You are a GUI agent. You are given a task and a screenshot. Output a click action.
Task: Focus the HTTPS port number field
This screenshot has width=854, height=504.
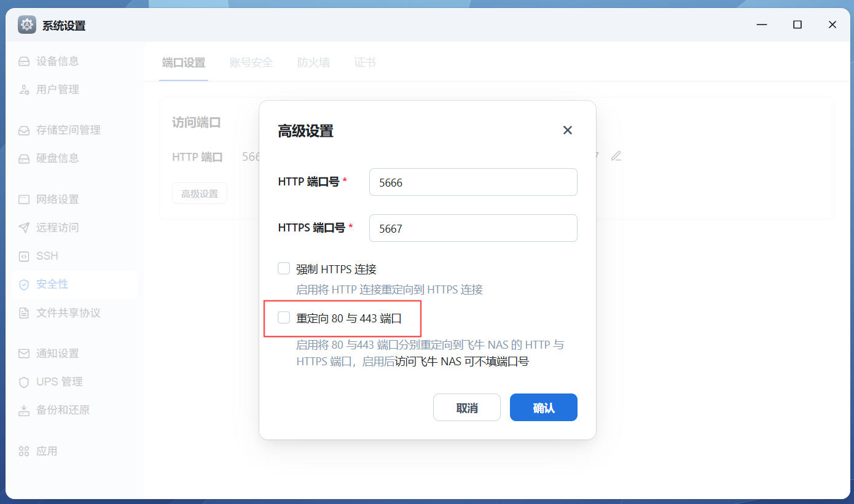pyautogui.click(x=472, y=228)
